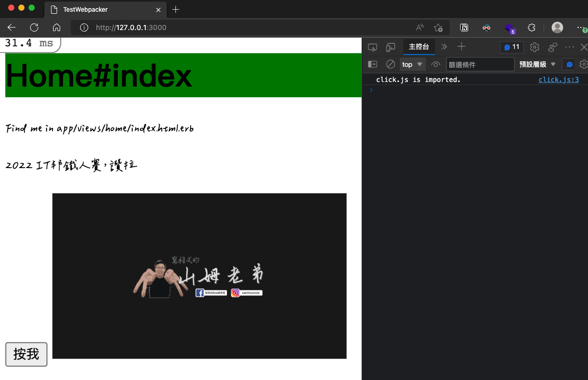Image resolution: width=588 pixels, height=380 pixels.
Task: Reload the page with refresh icon
Action: 34,28
